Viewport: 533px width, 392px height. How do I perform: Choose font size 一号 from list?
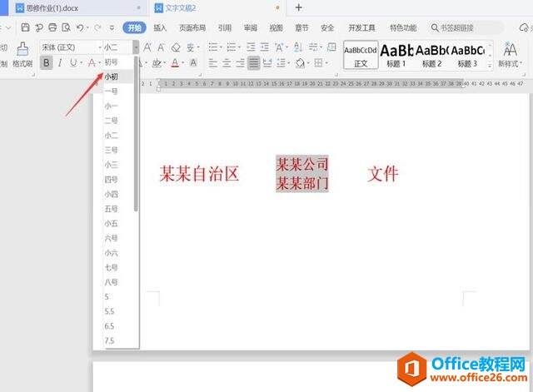[119, 92]
